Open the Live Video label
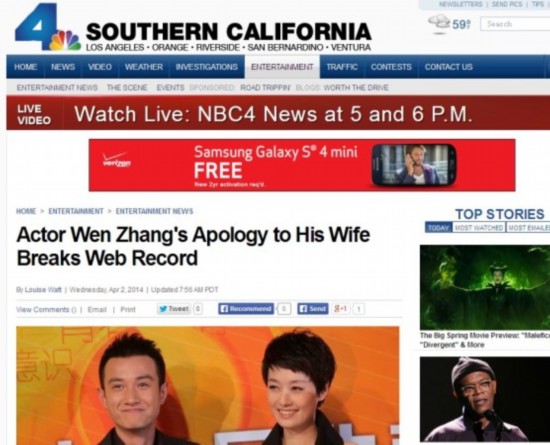This screenshot has width=550, height=445. (34, 115)
